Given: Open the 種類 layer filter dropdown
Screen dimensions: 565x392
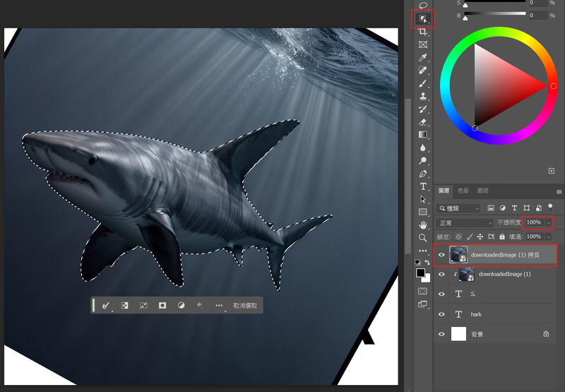Looking at the screenshot, I should coord(459,208).
